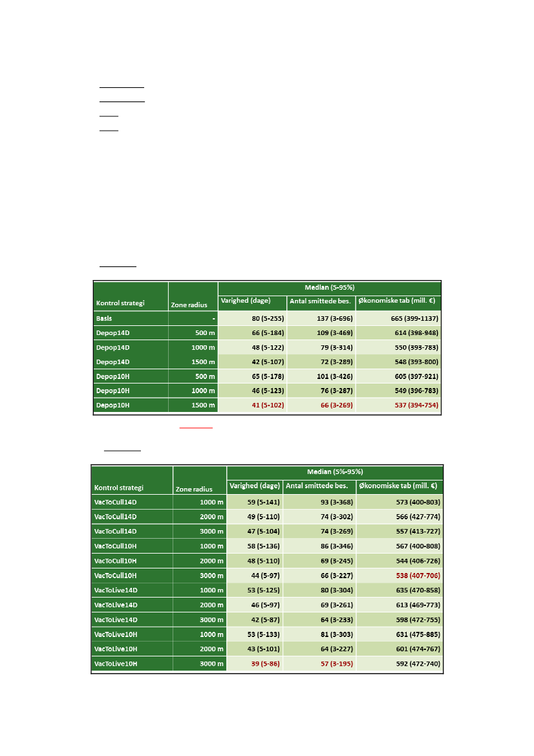Click the red value '537 (394-754)'
Viewport: 534px width, 756px height.
[x=416, y=405]
